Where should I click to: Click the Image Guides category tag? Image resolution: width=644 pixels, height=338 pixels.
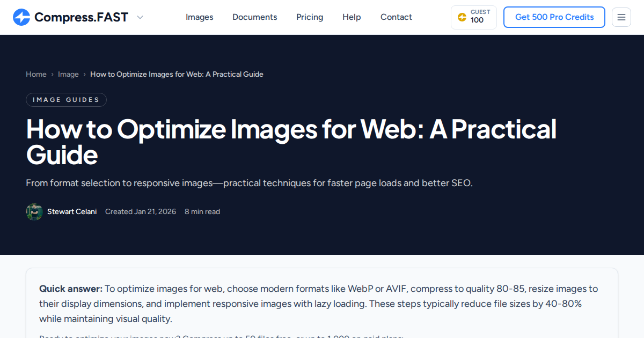coord(66,100)
